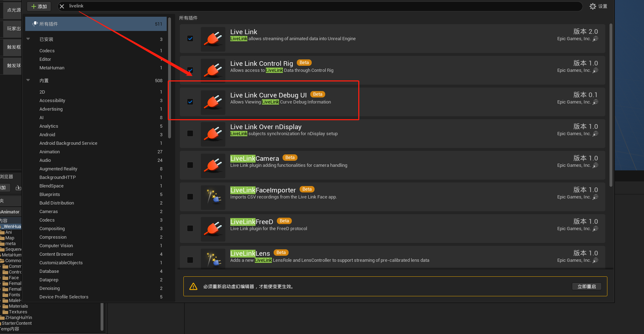Open Epic Games link icon for Live Link Curve Debug UI
This screenshot has height=334, width=644.
(595, 102)
